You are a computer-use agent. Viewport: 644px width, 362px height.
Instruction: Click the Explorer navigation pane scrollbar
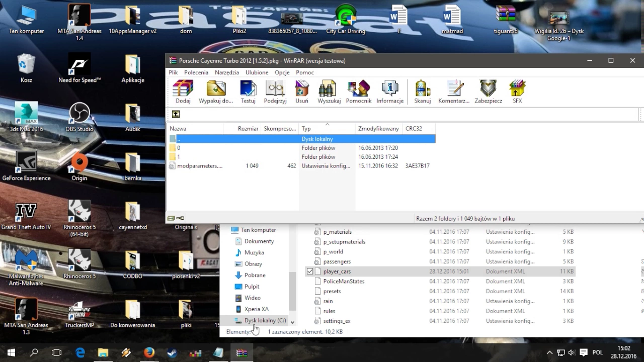(292, 291)
